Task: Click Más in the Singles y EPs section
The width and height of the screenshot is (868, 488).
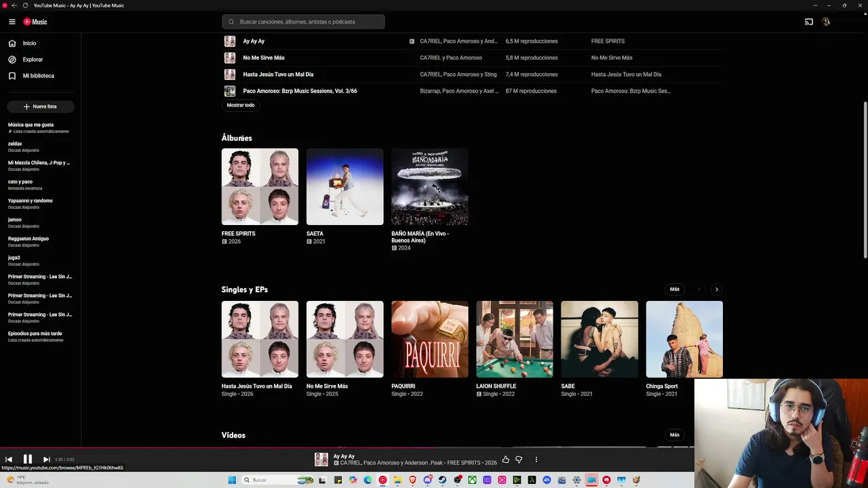Action: pos(675,289)
